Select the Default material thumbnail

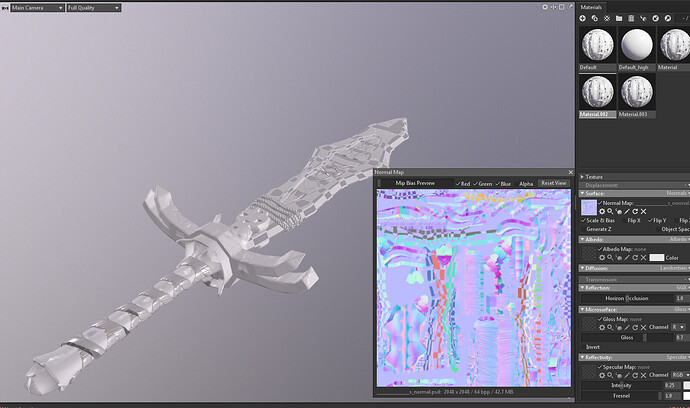[x=598, y=45]
